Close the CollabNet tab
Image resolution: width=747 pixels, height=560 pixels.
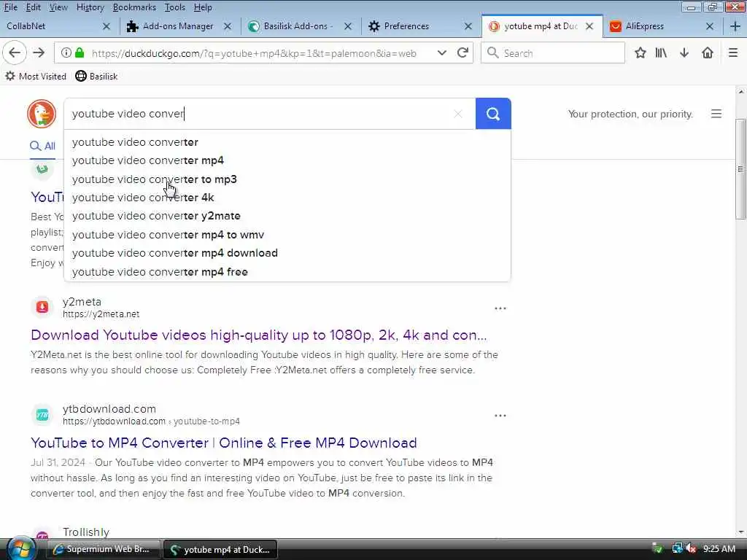point(107,26)
